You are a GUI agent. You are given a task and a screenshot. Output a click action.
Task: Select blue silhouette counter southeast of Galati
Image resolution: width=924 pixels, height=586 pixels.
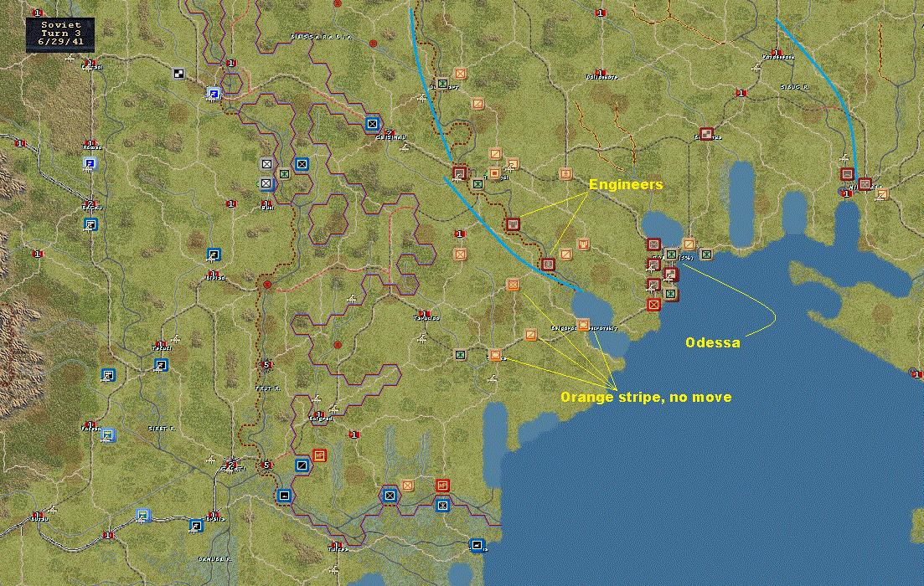(285, 496)
